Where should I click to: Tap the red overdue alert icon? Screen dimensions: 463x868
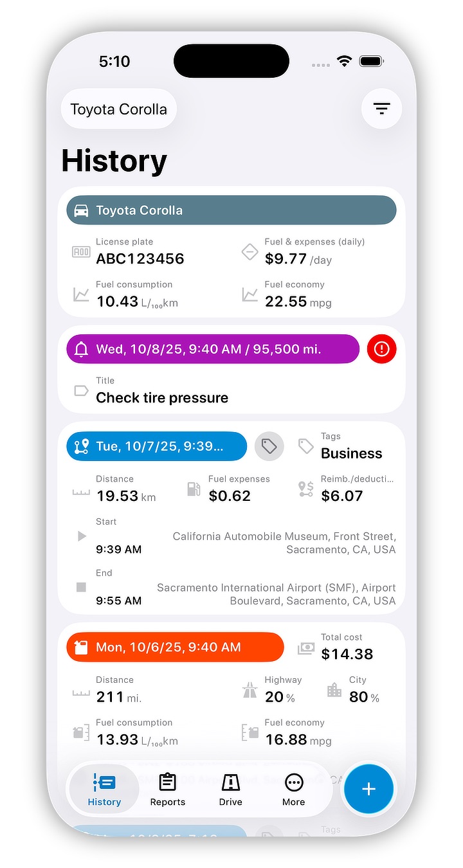[x=381, y=349]
